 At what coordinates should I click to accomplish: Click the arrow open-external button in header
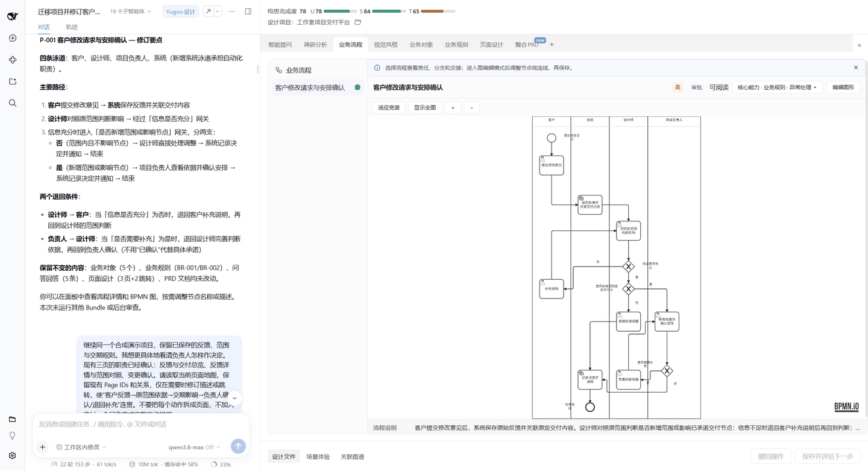(208, 11)
